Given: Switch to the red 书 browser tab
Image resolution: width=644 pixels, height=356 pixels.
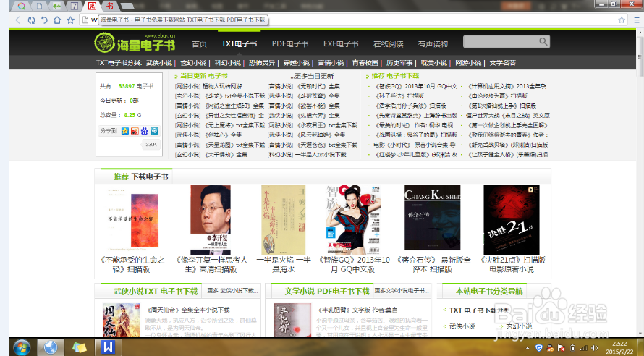Looking at the screenshot, I should coord(109,6).
